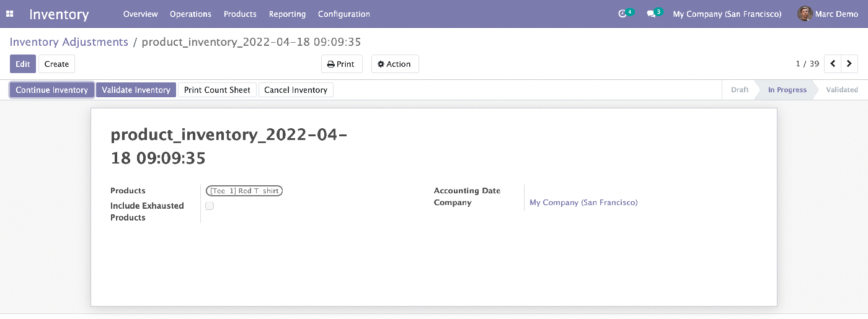The width and height of the screenshot is (868, 319).
Task: Go to the next record arrow
Action: coord(849,64)
